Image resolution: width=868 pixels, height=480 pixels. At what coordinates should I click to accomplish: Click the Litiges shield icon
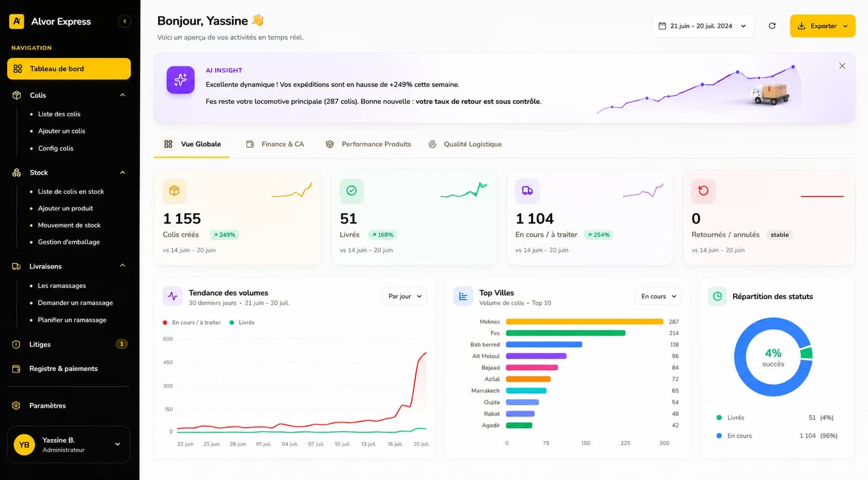click(16, 344)
